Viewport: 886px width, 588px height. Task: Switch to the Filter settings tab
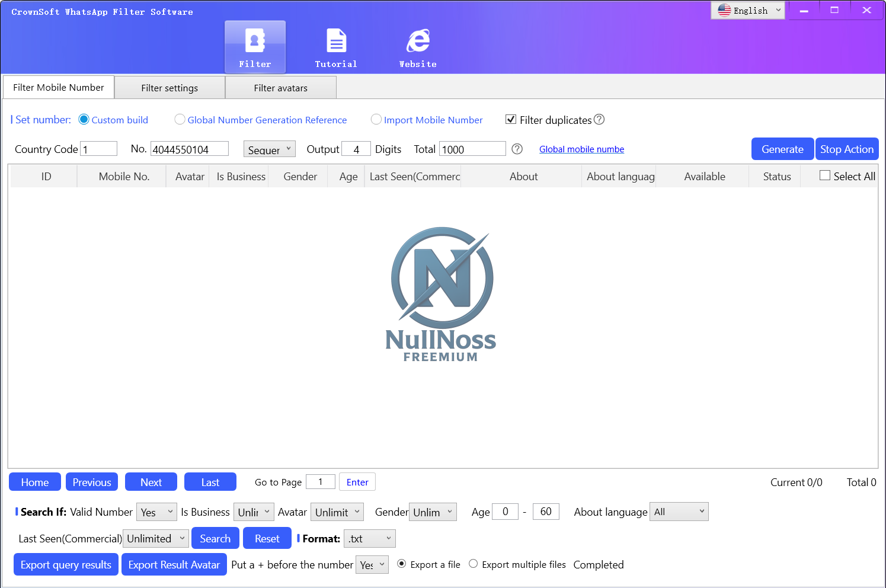(x=169, y=88)
